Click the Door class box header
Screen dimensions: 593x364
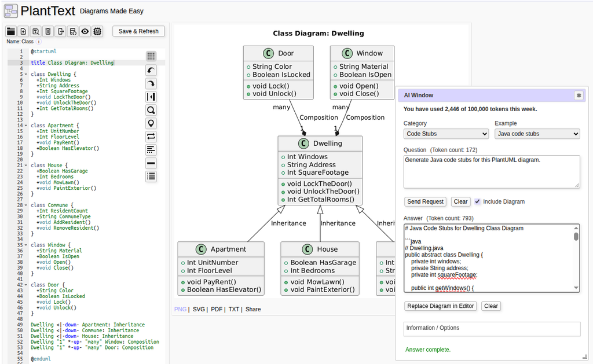279,53
